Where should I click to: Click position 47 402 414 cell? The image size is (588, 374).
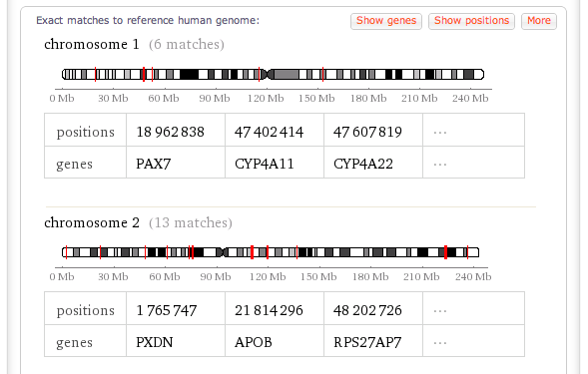[275, 130]
